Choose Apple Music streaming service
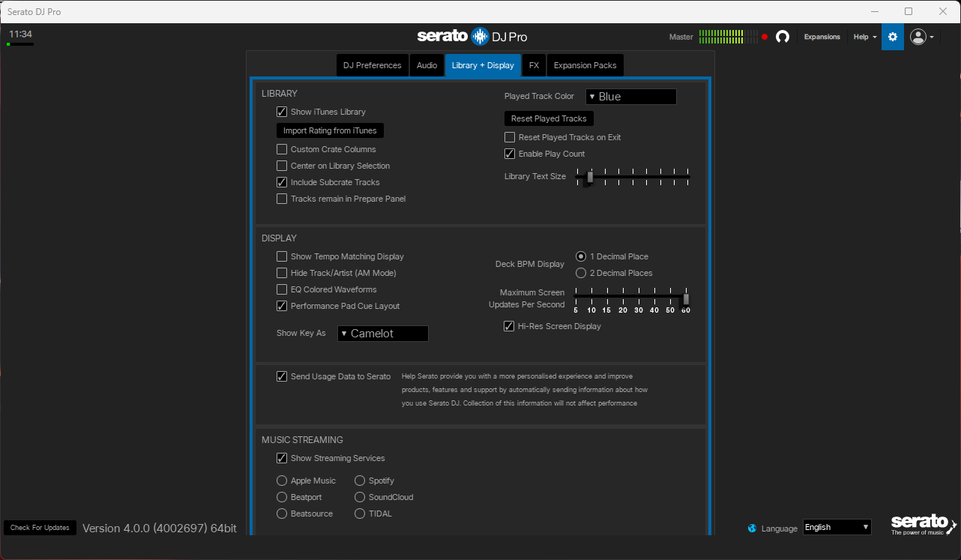This screenshot has width=961, height=560. (282, 481)
